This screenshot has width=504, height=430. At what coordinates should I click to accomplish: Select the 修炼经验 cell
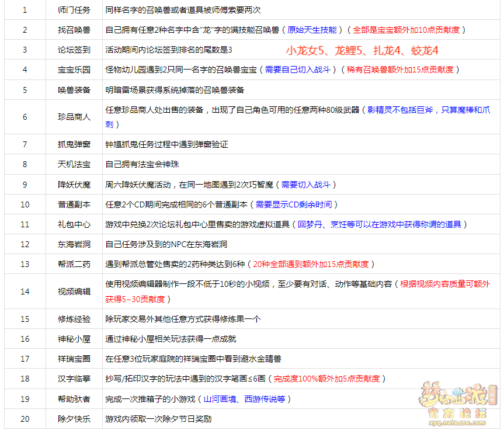74,320
